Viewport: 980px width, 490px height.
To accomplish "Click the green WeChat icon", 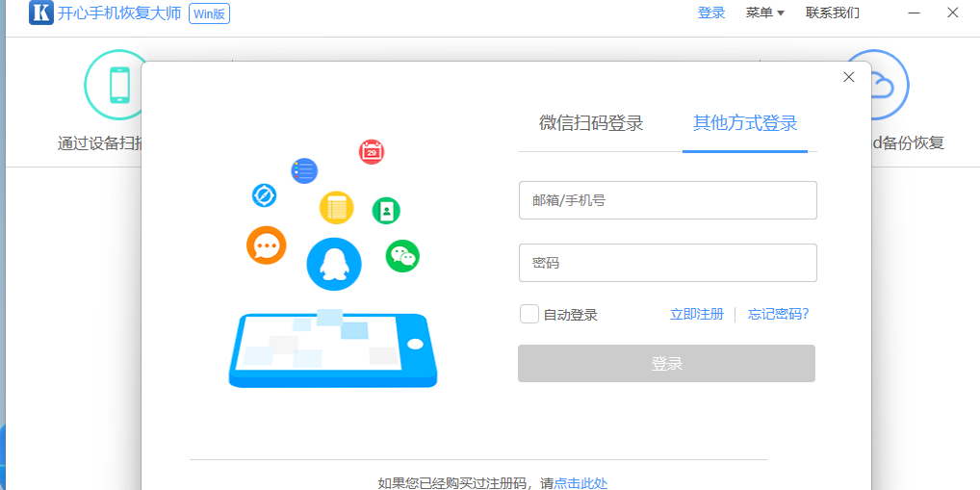I will click(402, 255).
